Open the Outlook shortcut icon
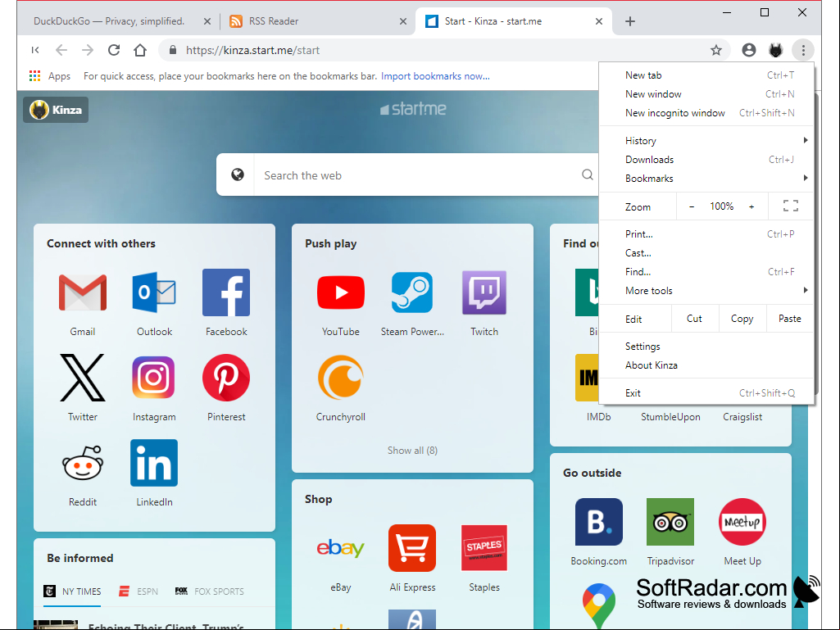 point(154,292)
